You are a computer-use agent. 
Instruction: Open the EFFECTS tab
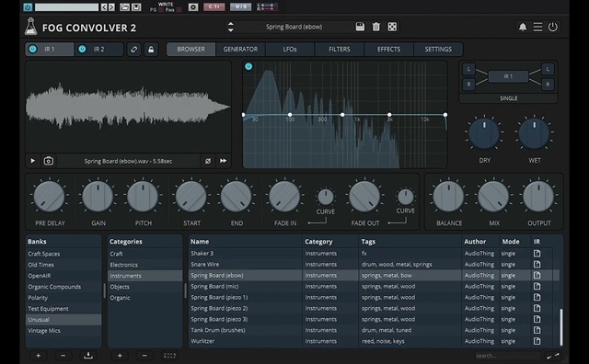[388, 49]
